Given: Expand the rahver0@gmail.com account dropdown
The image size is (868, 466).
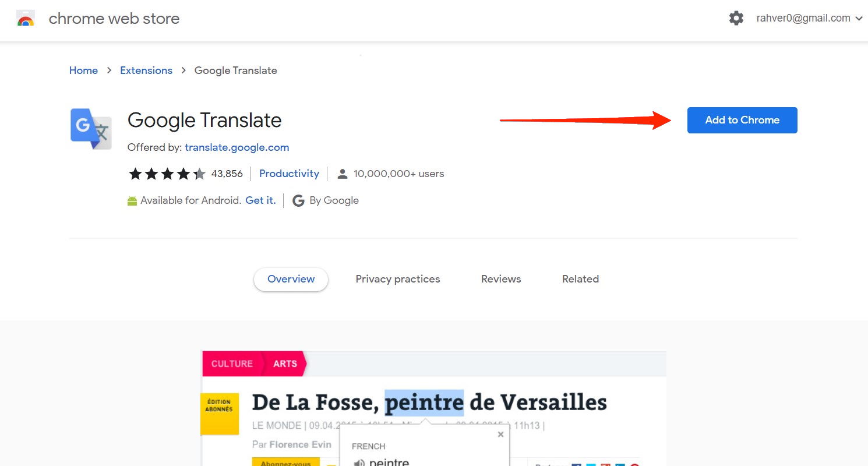Looking at the screenshot, I should [810, 18].
